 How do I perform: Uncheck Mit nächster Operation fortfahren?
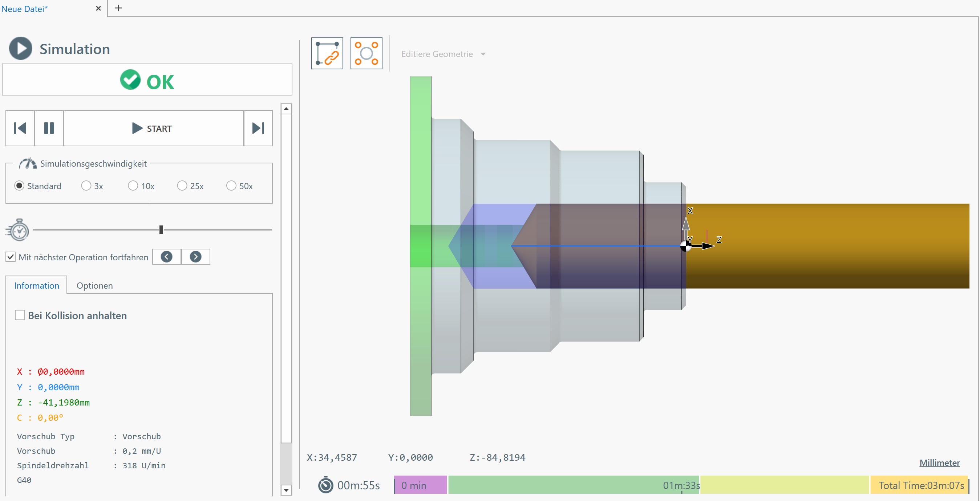[11, 257]
